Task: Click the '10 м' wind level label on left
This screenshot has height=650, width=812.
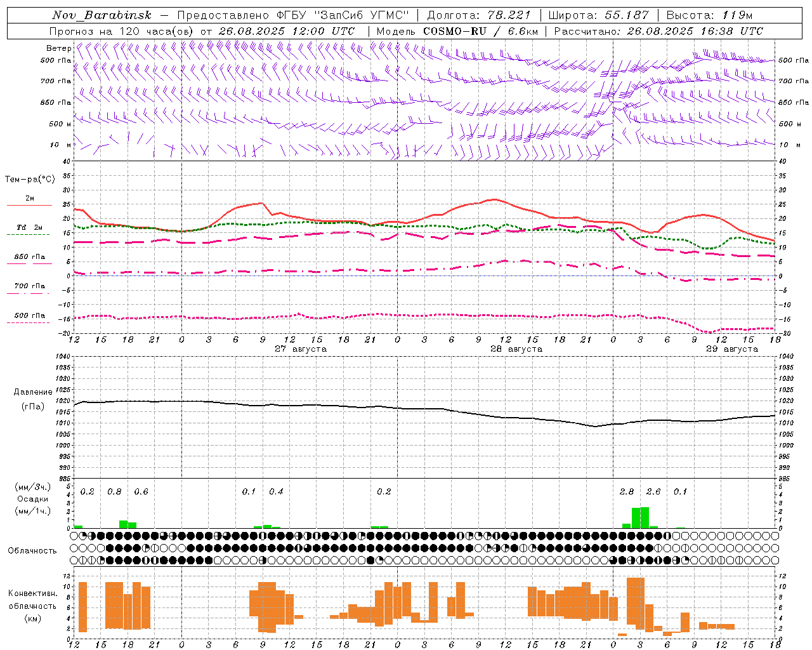Action: coord(60,145)
